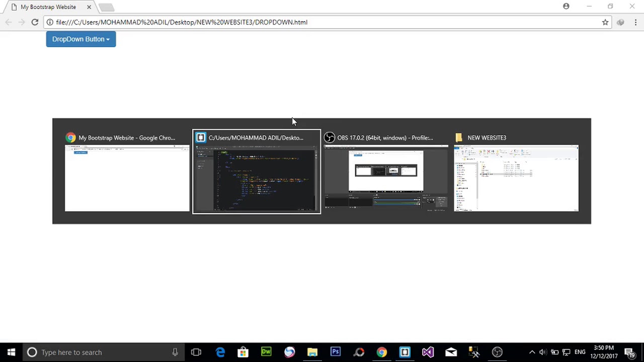Open File Explorer on the taskbar

312,352
